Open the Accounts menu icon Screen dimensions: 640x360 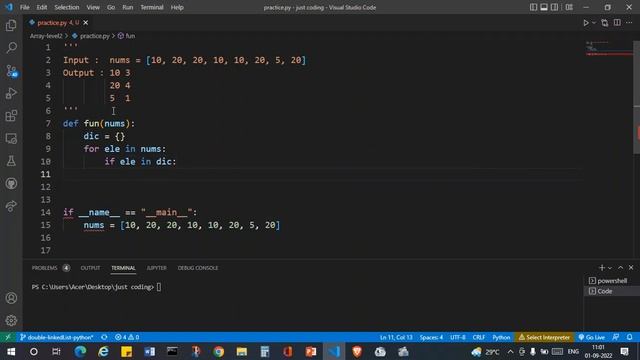point(11,298)
